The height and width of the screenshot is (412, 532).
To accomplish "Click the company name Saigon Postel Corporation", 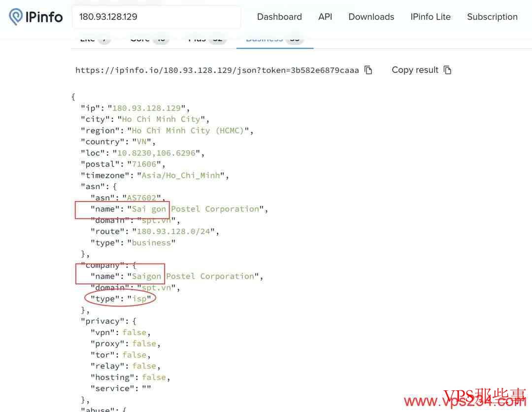I will click(195, 276).
